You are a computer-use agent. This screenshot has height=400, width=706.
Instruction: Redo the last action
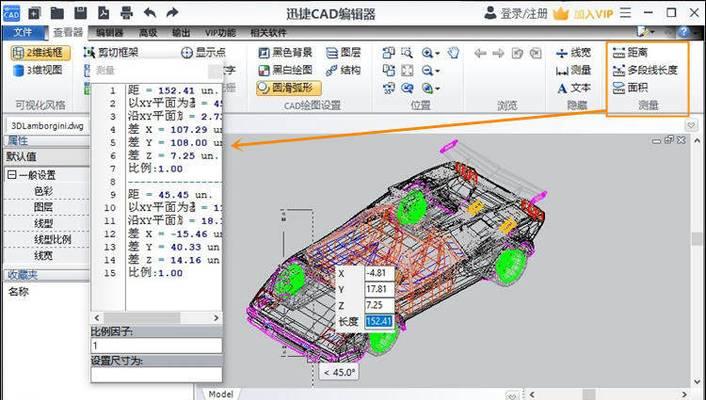(172, 13)
